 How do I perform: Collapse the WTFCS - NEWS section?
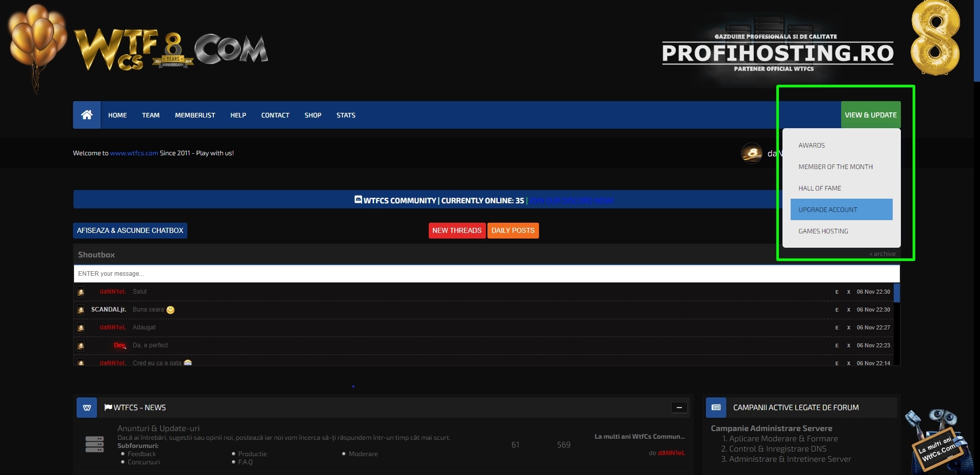click(x=679, y=408)
